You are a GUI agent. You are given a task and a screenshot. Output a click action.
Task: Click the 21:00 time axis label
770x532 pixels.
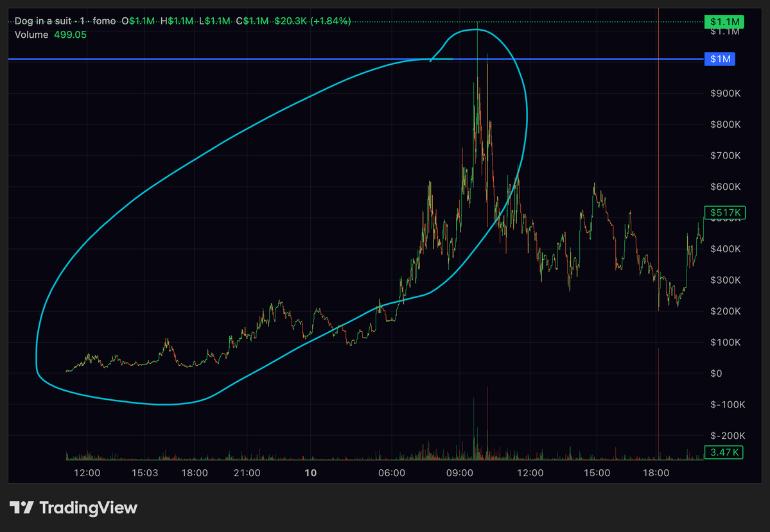247,473
